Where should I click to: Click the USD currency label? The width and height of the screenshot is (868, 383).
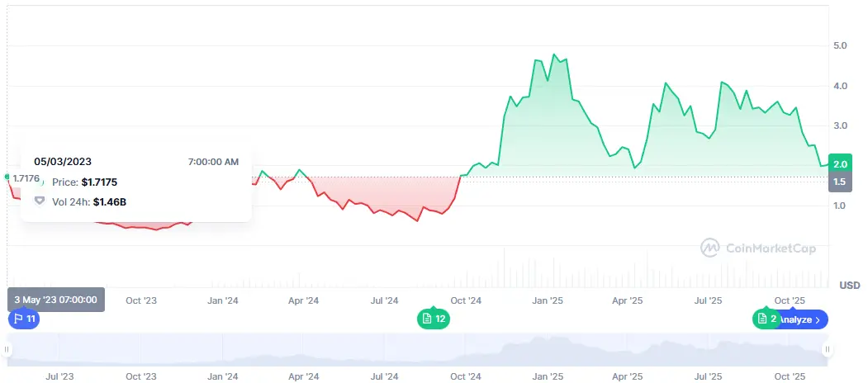849,285
